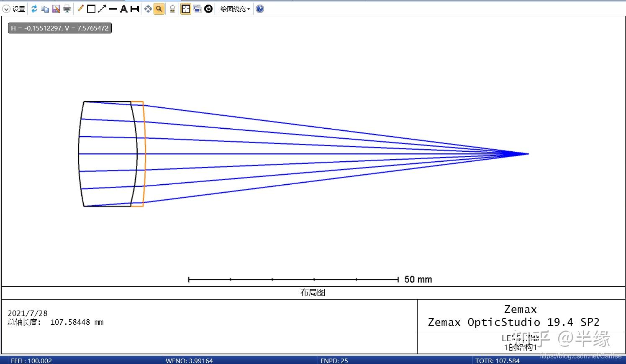
Task: Copy the layout with the copy icon
Action: click(x=45, y=9)
